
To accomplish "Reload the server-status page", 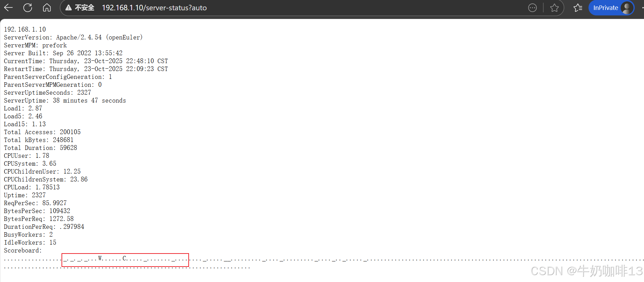I will click(28, 8).
